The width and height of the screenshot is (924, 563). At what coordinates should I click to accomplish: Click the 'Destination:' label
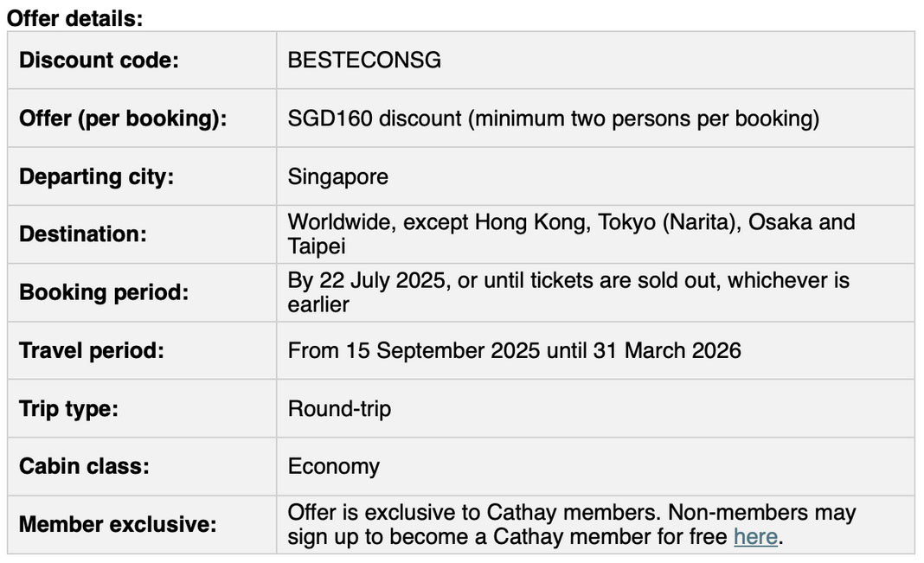tap(82, 234)
